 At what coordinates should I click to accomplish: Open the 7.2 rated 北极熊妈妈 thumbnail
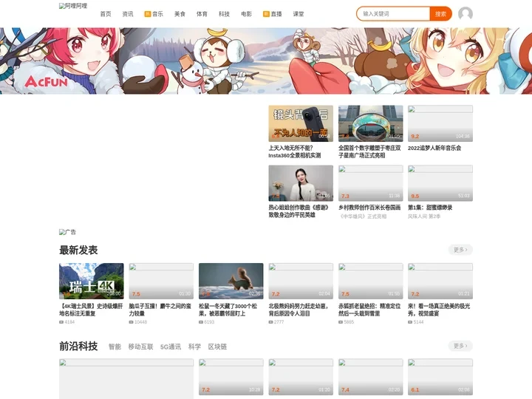301,281
